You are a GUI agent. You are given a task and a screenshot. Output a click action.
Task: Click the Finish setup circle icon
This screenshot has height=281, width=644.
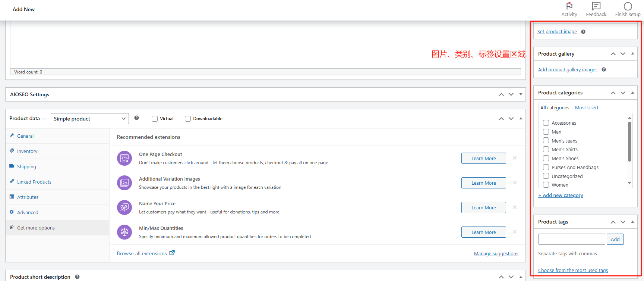(628, 6)
